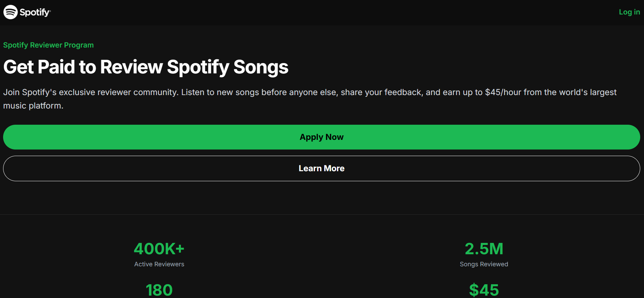The image size is (644, 298).
Task: Click the green Apply Now call-to-action
Action: point(321,137)
